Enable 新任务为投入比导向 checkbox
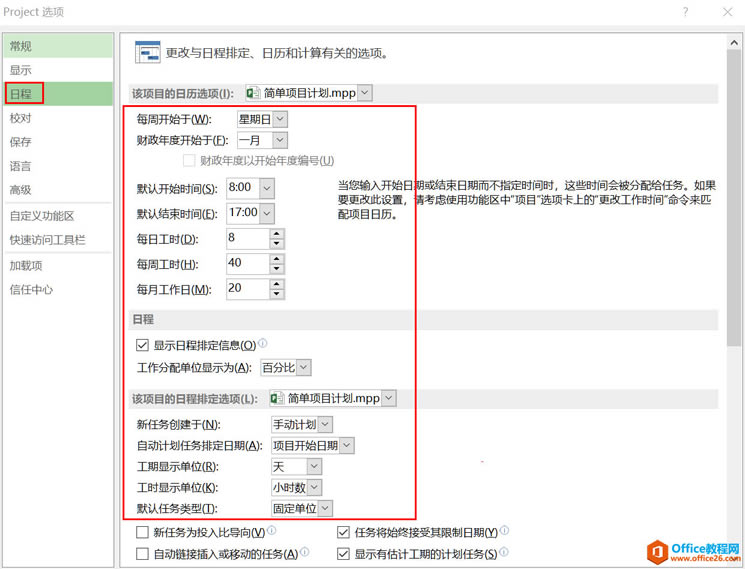Screen dimensions: 745x569 coord(142,532)
